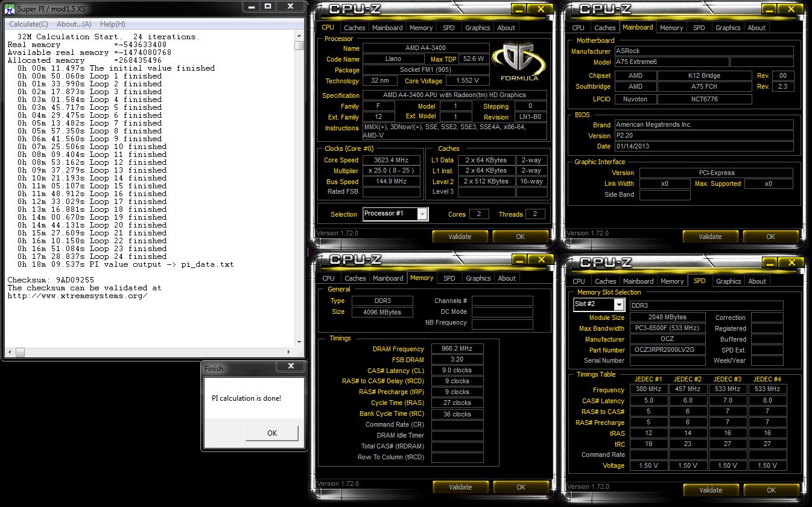Viewport: 812px width, 507px height.
Task: Select Graphics tab in Mainboard window
Action: [x=728, y=28]
